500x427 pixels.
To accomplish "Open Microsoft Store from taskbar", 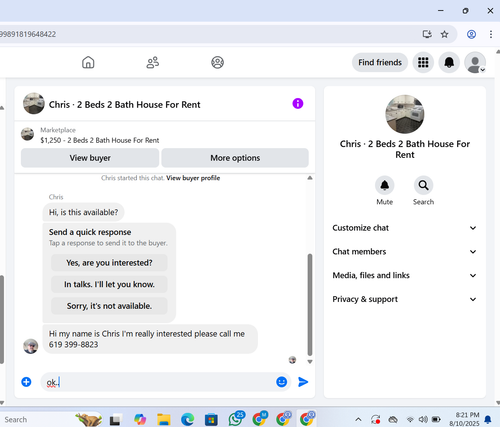I will pos(211,420).
